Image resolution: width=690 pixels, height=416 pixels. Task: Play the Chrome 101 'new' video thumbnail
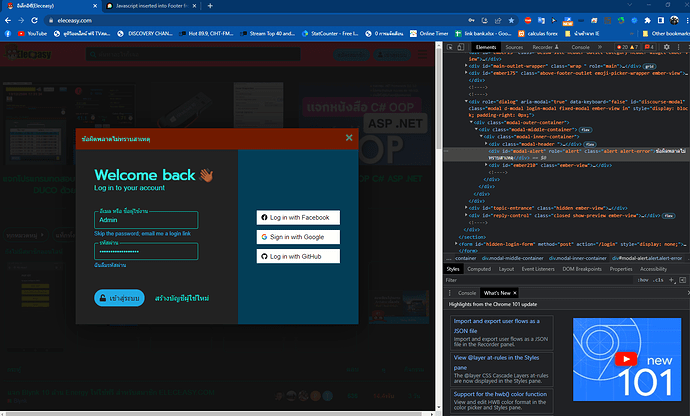coord(627,359)
